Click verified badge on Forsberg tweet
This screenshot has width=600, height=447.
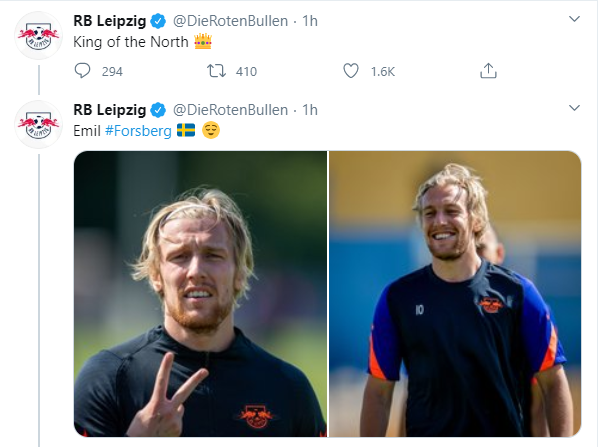158,109
